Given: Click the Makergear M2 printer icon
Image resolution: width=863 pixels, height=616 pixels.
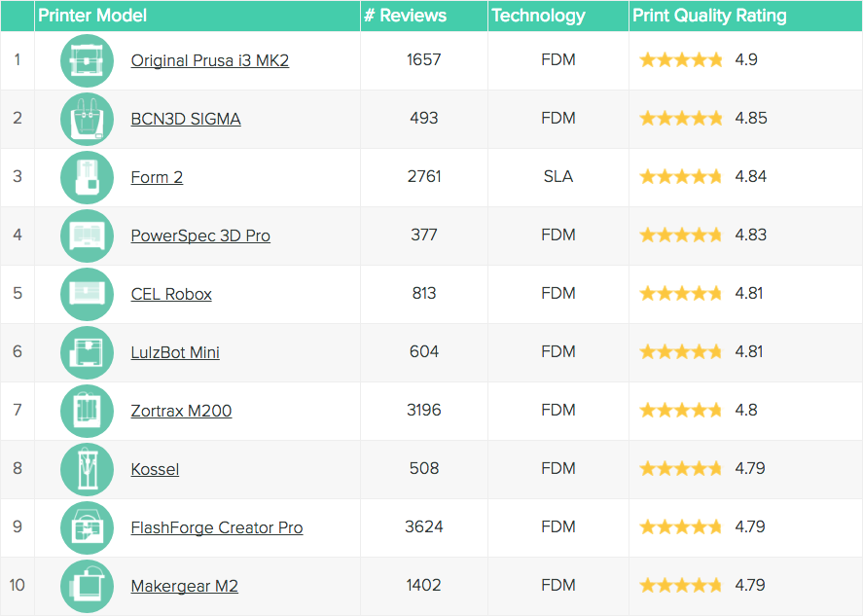Looking at the screenshot, I should pyautogui.click(x=87, y=586).
